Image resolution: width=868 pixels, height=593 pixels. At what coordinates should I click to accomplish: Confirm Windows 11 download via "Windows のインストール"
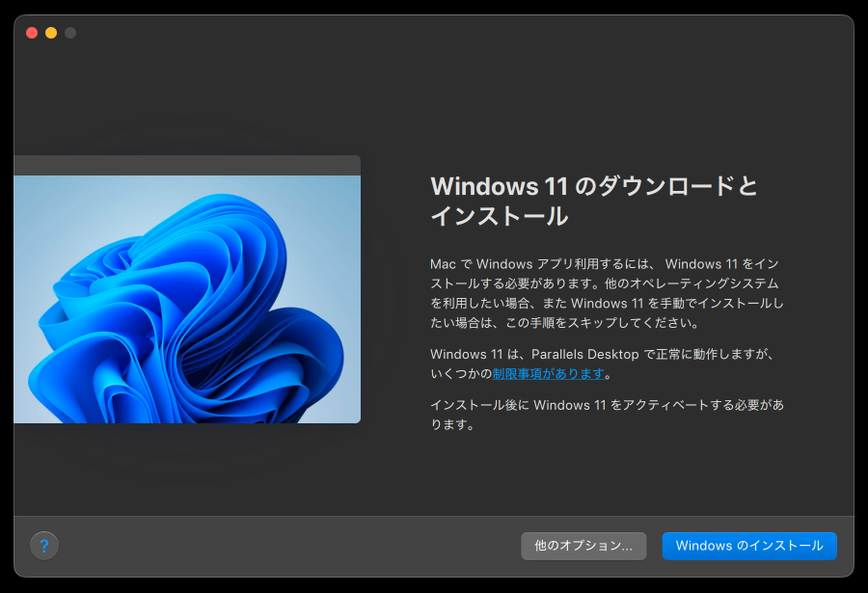[x=747, y=546]
